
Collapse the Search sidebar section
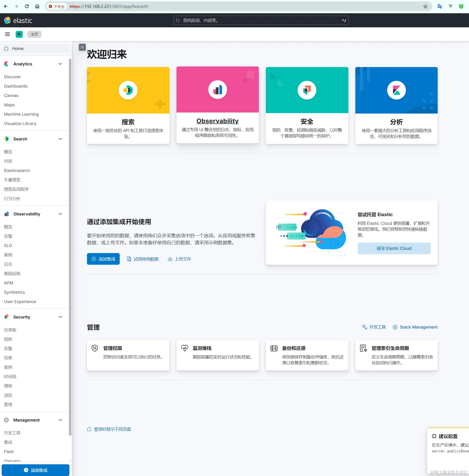coord(60,139)
